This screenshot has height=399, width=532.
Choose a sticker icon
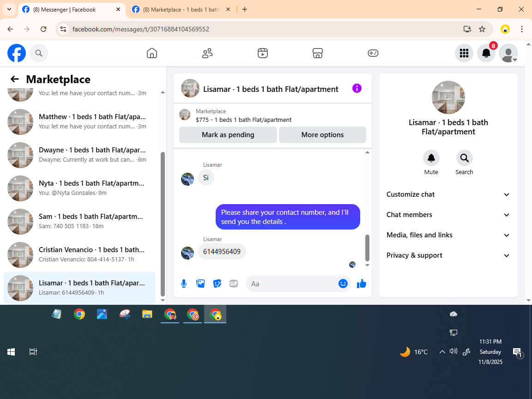pos(217,284)
